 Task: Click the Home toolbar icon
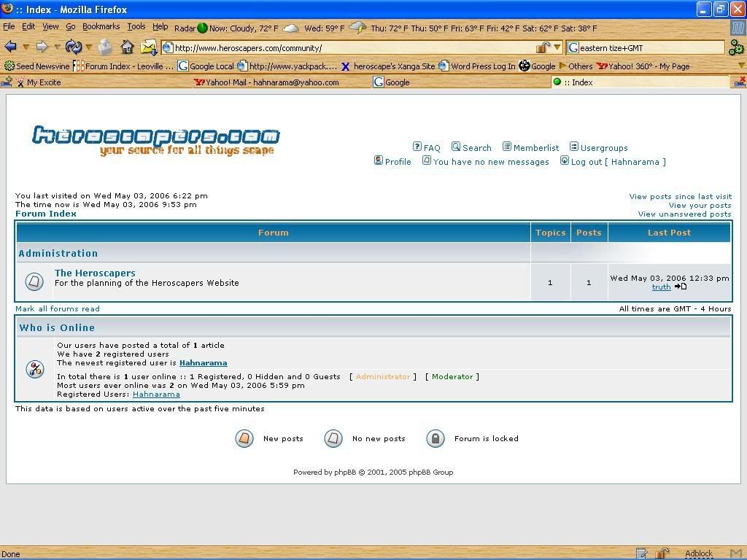tap(127, 47)
